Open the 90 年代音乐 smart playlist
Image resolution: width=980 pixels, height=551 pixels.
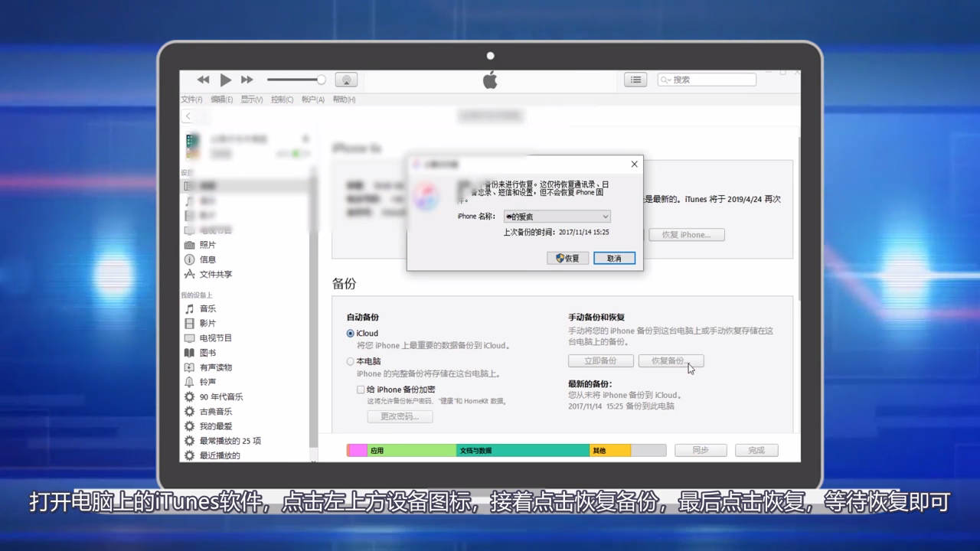[x=214, y=396]
